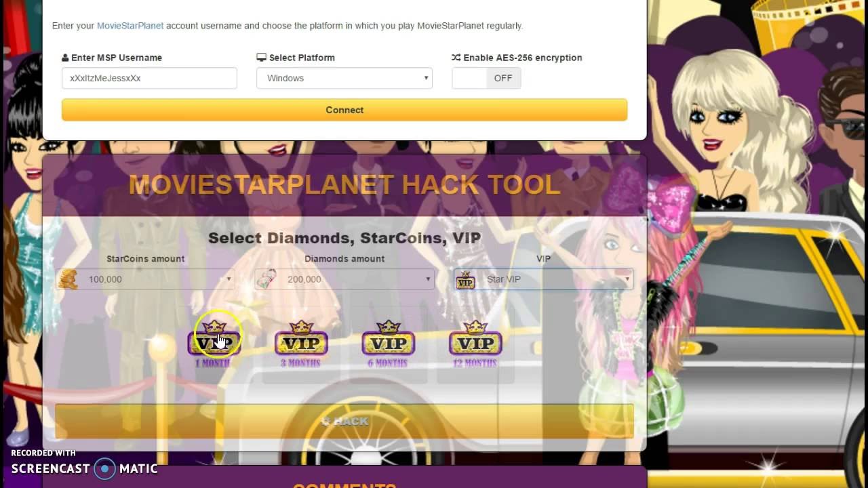Open the MovieStarPlanet link
The image size is (868, 488).
point(130,26)
